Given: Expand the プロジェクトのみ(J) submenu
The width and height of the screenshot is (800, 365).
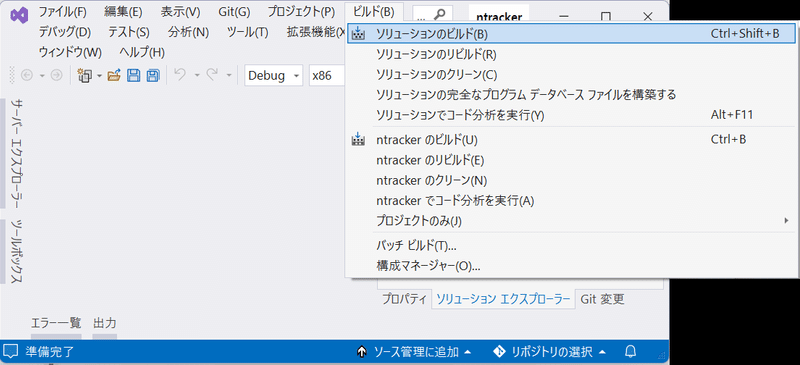Looking at the screenshot, I should (x=571, y=221).
